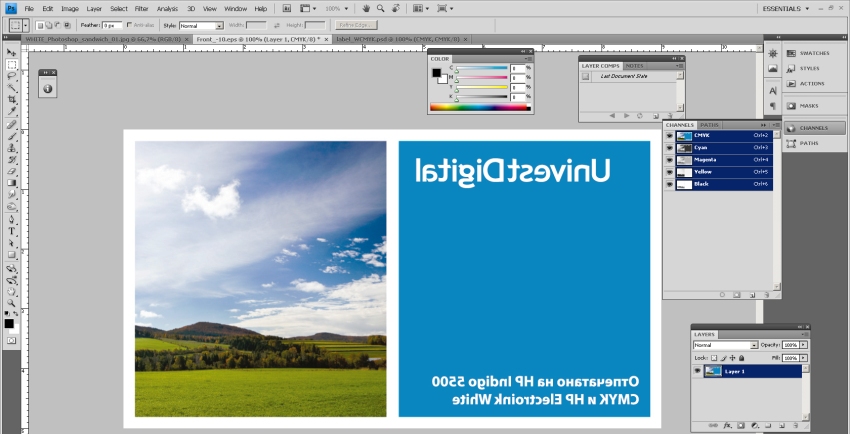The image size is (850, 434).
Task: Click the Hand tool in application bar
Action: 366,9
